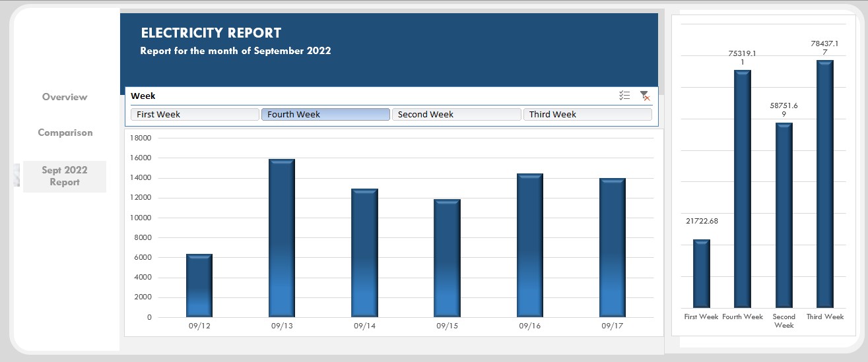Select the Second Week slicer button
Viewport: 868px width, 362px height.
456,114
